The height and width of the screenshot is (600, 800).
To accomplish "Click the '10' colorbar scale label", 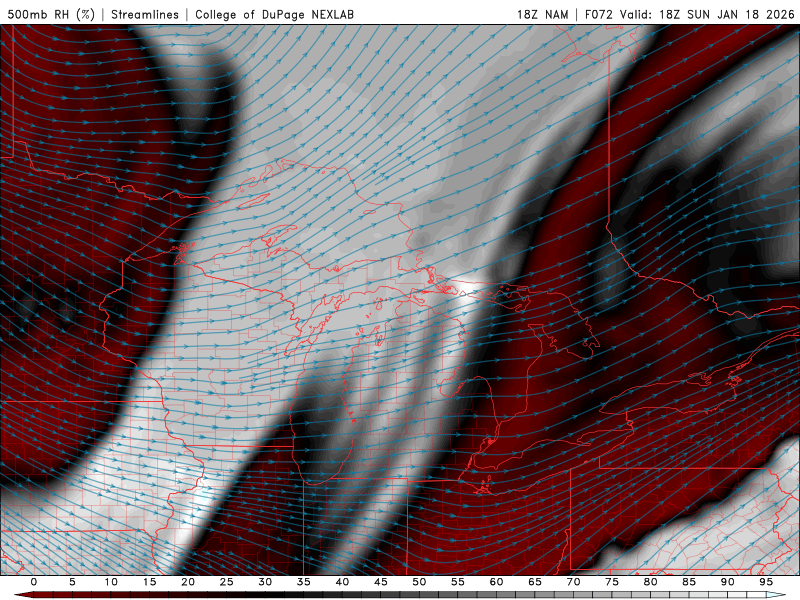I will point(111,582).
